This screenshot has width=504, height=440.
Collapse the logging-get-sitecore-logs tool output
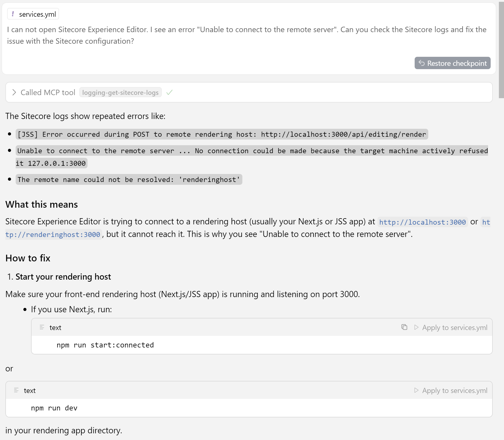[x=14, y=92]
